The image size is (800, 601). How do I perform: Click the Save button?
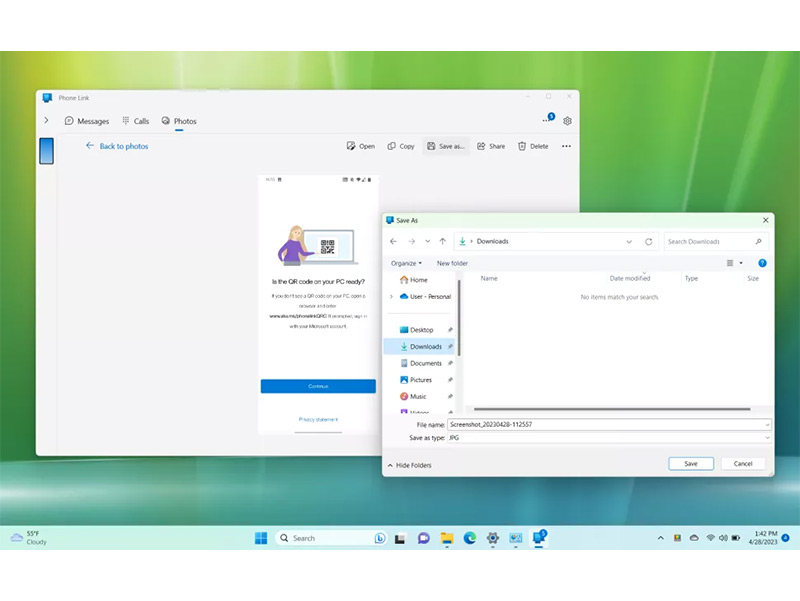pos(691,464)
